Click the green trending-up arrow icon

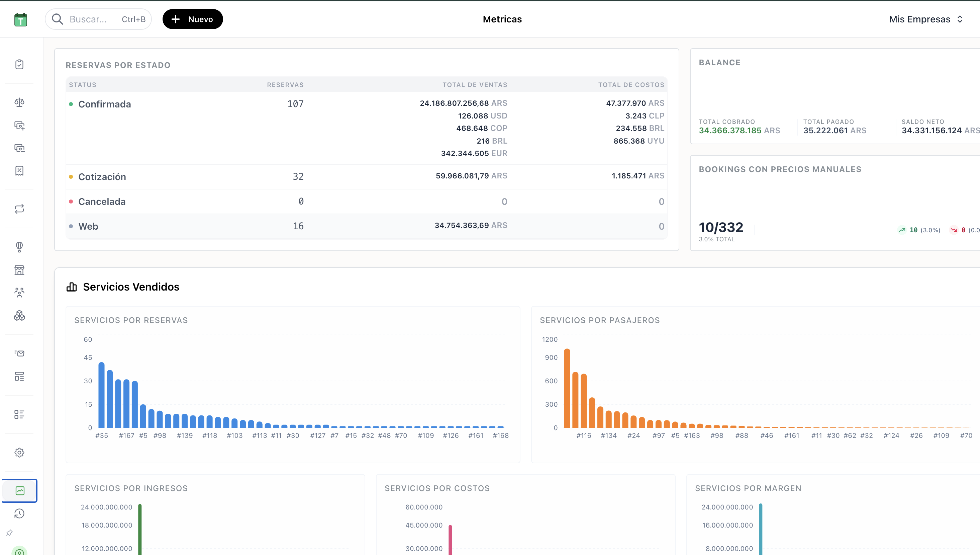click(x=902, y=230)
